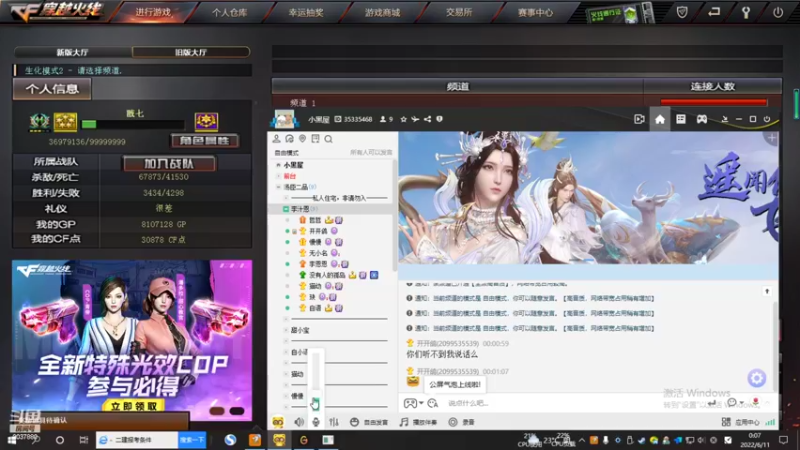Open the 应用中心 app center
Image resolution: width=800 pixels, height=450 pixels.
tap(741, 422)
